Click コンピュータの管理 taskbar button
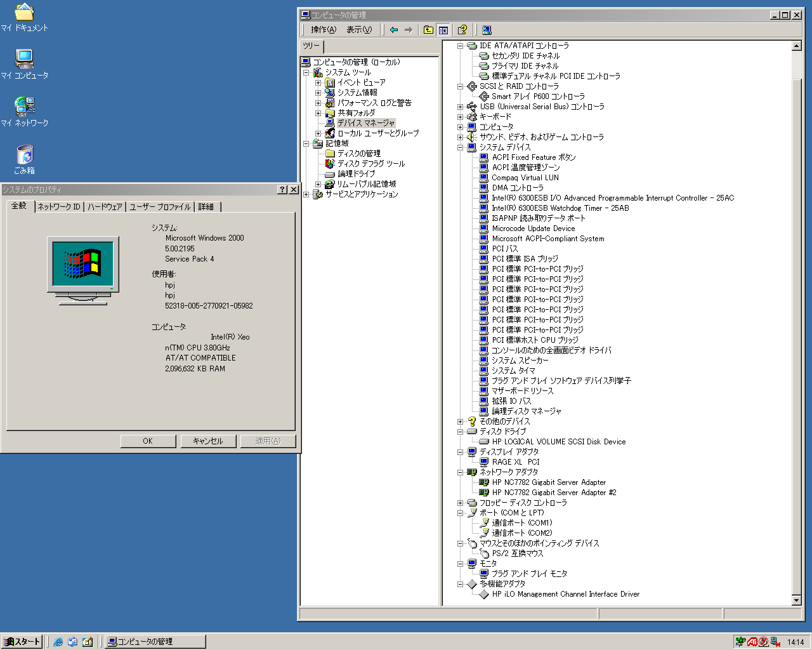The height and width of the screenshot is (650, 812). 155,642
